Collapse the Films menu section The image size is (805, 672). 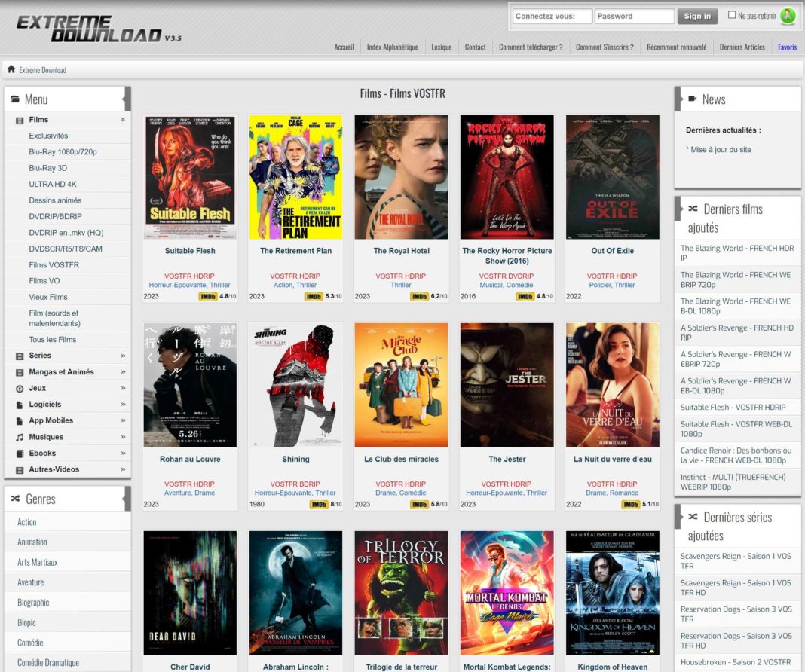pyautogui.click(x=123, y=120)
